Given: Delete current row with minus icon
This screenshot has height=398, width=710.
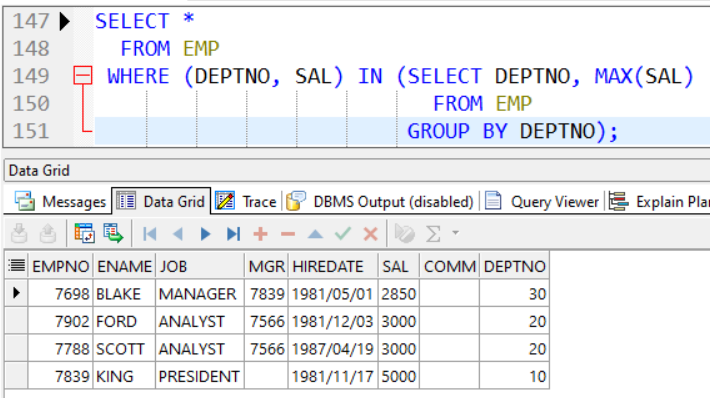Looking at the screenshot, I should point(288,234).
